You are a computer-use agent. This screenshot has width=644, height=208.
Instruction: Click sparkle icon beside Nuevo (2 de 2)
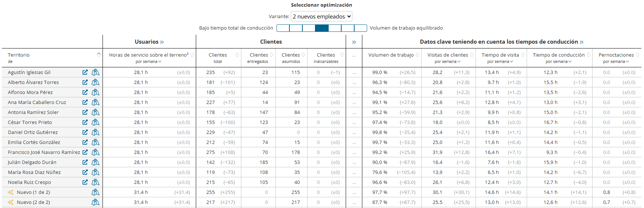11,202
